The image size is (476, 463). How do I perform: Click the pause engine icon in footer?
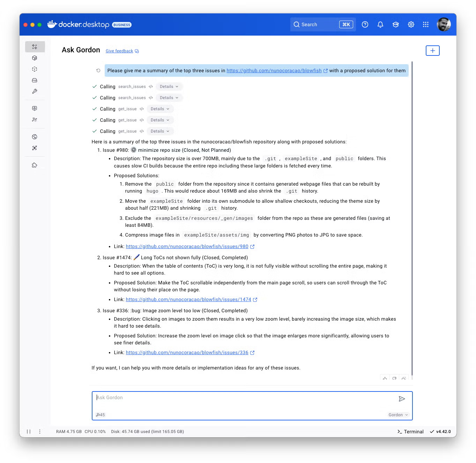point(29,432)
